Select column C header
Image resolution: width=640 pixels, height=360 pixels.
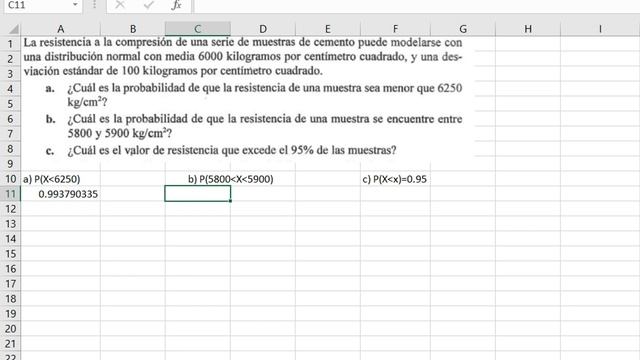click(198, 29)
